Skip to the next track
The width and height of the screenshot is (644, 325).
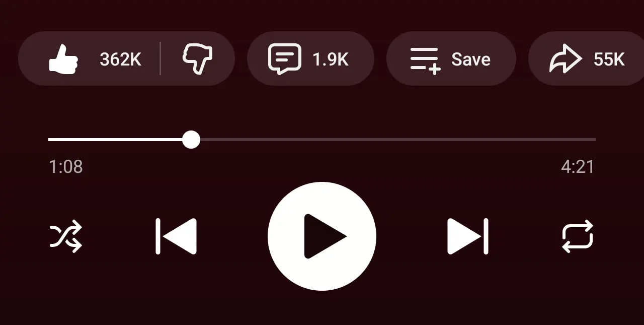[x=468, y=236]
